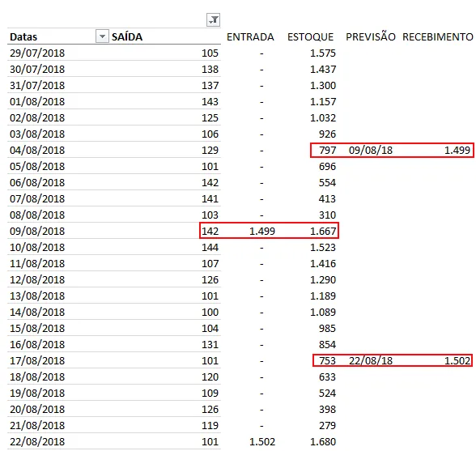Select PREVISÃO date 22/08/18
The height and width of the screenshot is (451, 476).
pos(371,360)
